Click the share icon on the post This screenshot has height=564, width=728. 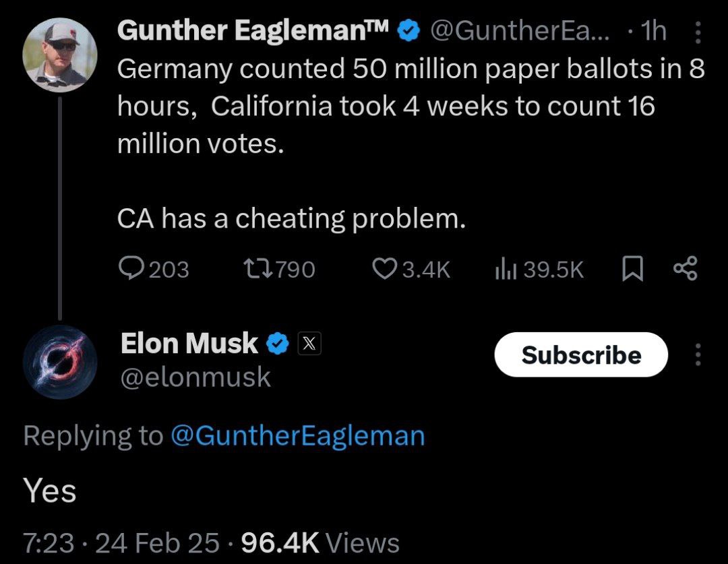686,268
